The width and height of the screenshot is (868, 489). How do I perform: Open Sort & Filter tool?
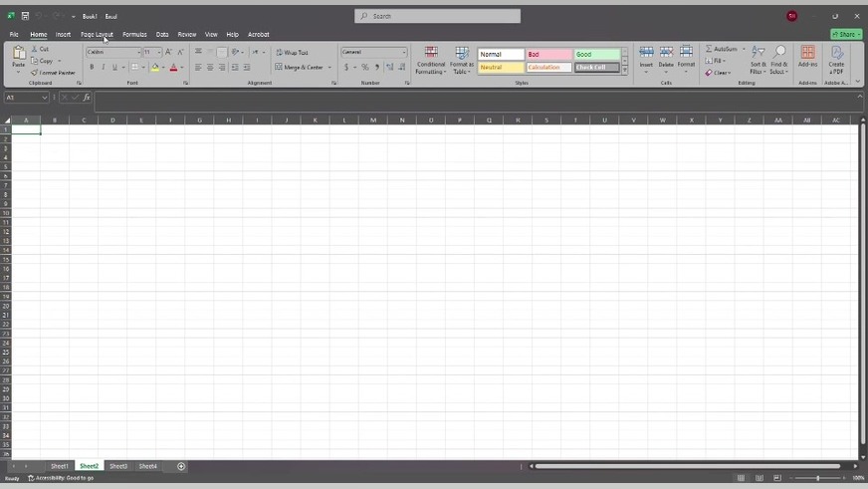tap(758, 60)
